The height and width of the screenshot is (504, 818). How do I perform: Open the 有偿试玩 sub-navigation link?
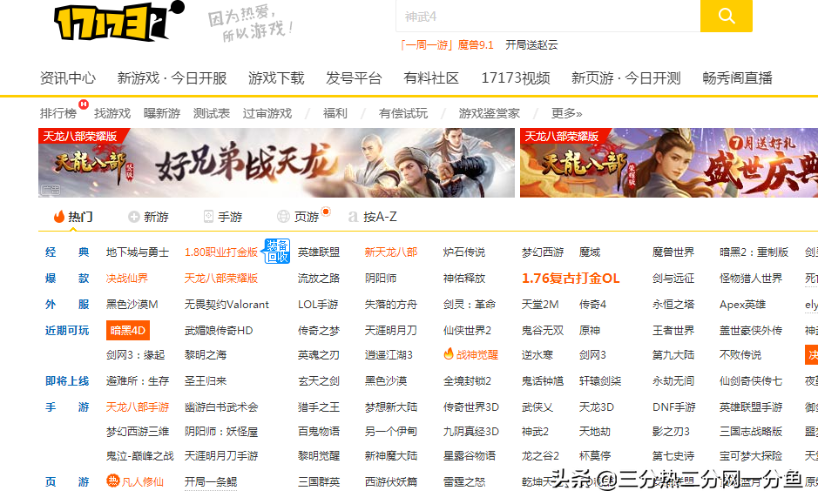(403, 113)
